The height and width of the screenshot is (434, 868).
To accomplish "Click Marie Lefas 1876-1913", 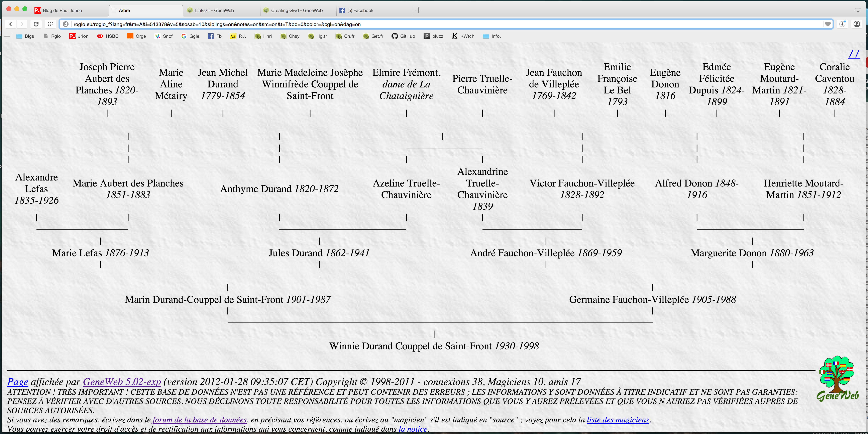I will (x=100, y=253).
